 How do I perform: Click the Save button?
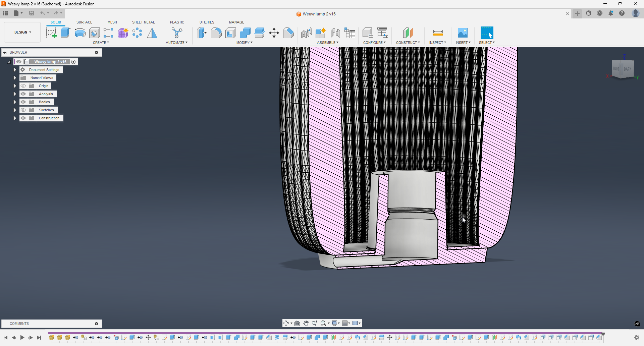[x=32, y=13]
